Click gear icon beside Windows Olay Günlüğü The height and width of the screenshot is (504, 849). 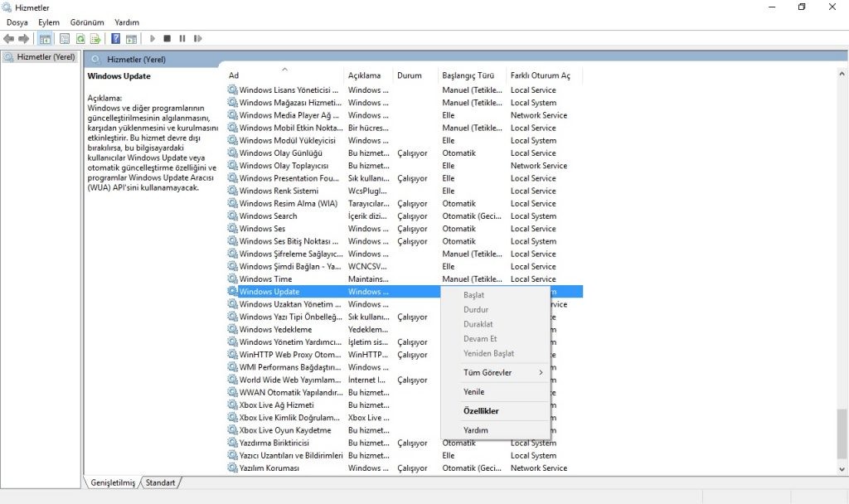click(233, 153)
